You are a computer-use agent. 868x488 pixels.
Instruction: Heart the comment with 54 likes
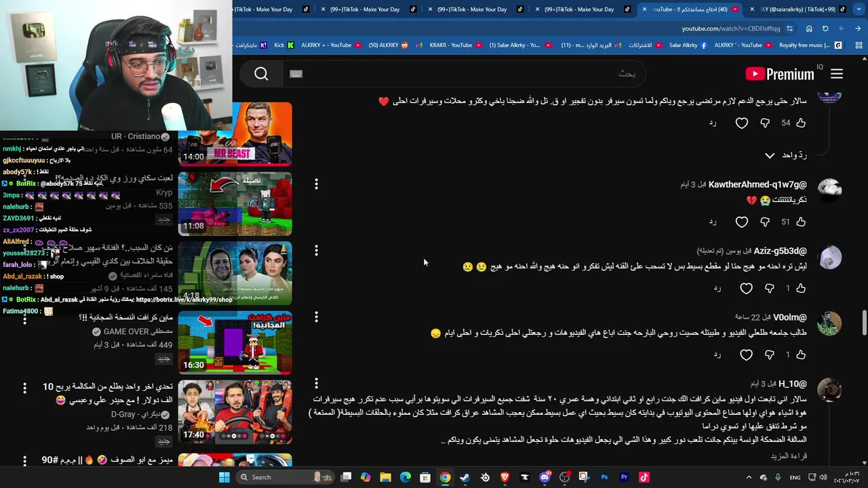pos(742,123)
